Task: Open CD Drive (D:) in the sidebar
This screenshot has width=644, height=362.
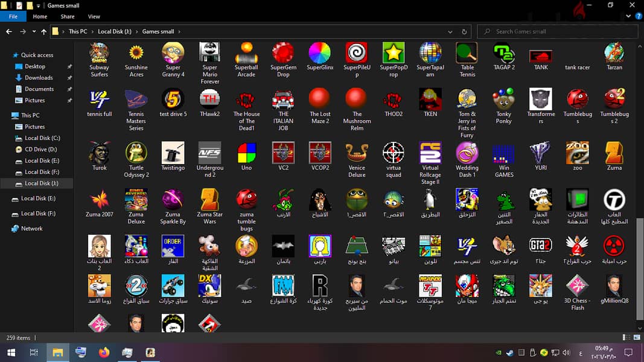Action: (x=40, y=150)
